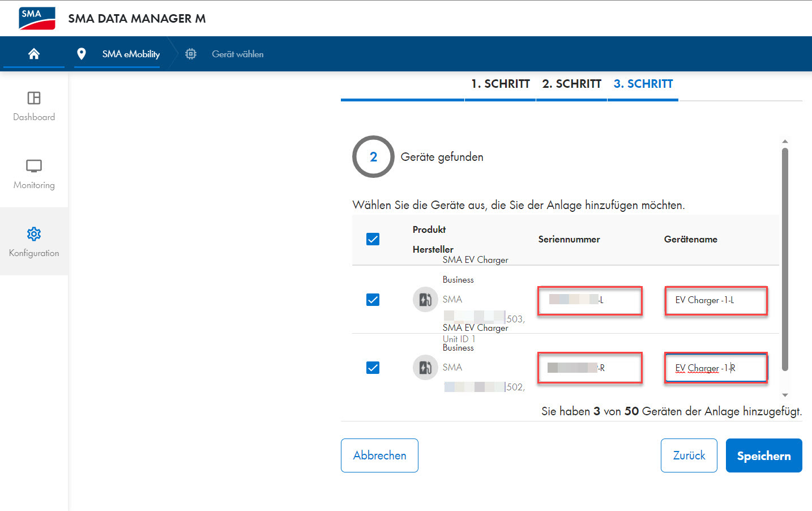
Task: Click EV charger icon in 503 row
Action: tap(425, 299)
